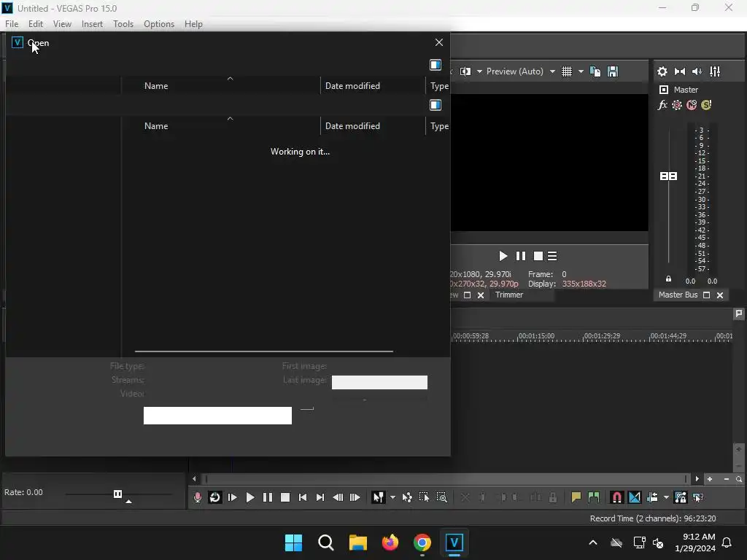The image size is (747, 560).
Task: Open preview transport menu (three lines)
Action: (x=552, y=256)
